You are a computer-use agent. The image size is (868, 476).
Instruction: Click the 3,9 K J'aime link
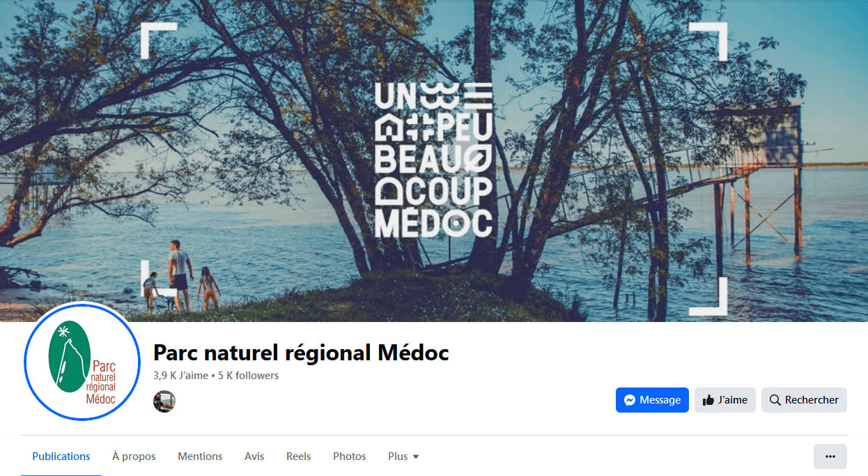[x=180, y=376]
